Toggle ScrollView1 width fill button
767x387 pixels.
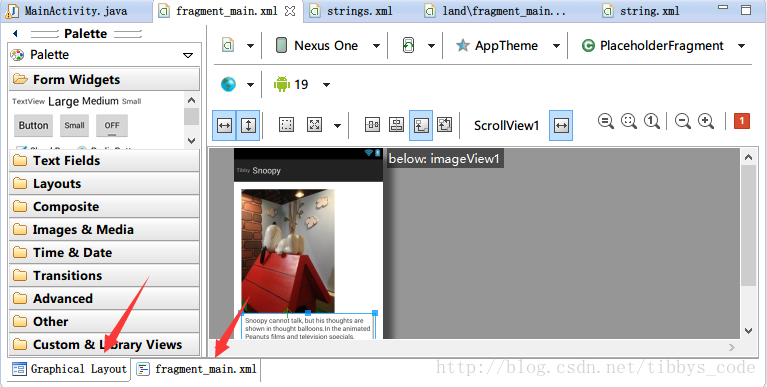pyautogui.click(x=561, y=125)
